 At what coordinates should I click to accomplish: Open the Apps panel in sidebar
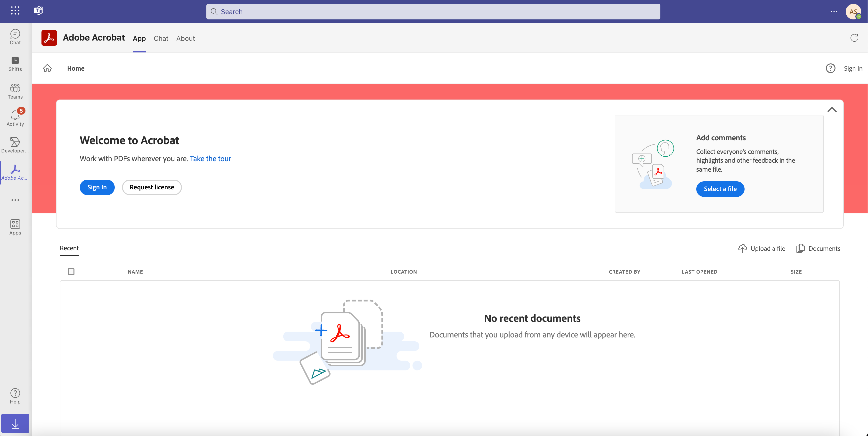[x=15, y=226]
